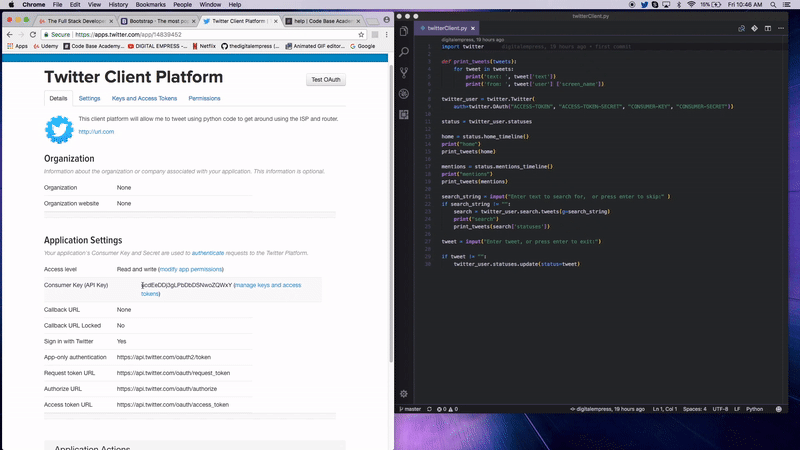Open editor More Actions ellipsis in VS Code
The image size is (800, 450).
(781, 29)
